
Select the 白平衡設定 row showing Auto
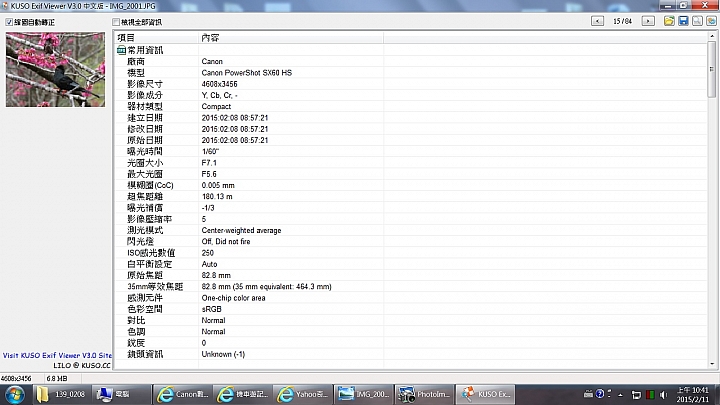click(411, 264)
